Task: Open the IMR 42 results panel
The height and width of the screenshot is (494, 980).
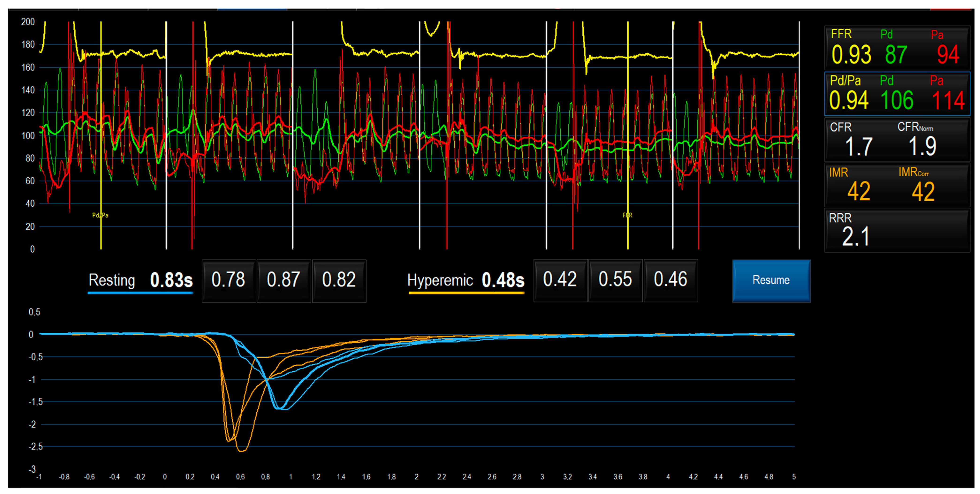Action: tap(897, 185)
